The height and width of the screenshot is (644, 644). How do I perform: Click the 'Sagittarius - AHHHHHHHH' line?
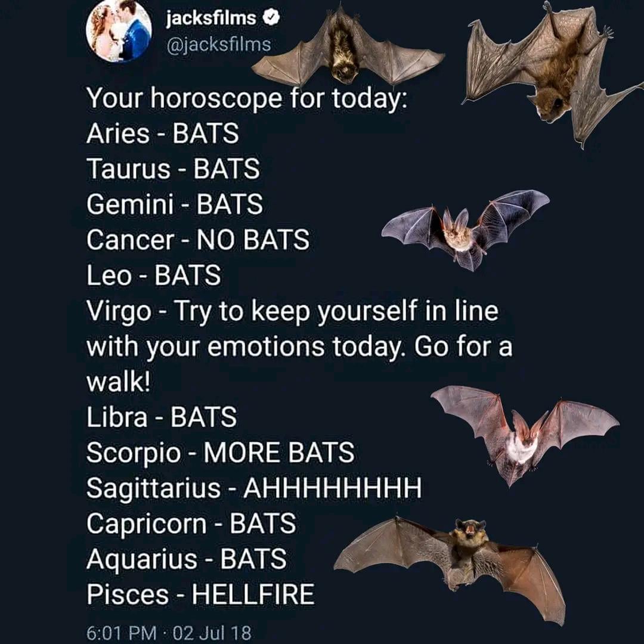[254, 488]
